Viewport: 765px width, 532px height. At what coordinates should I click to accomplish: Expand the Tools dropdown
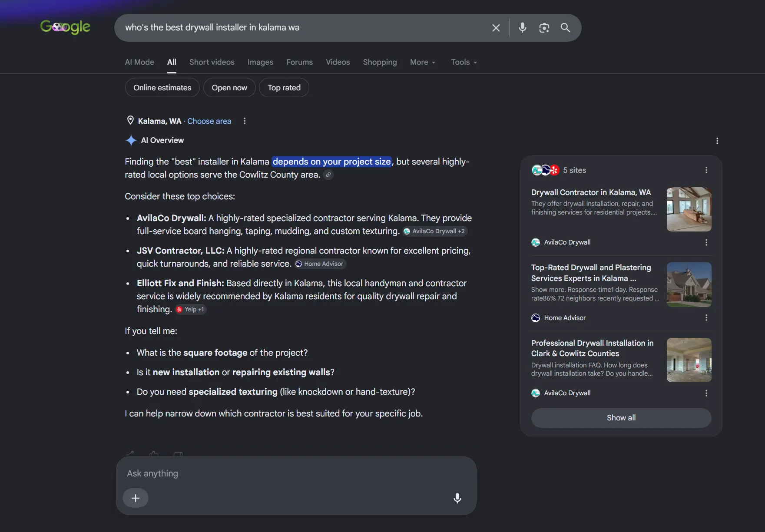464,62
